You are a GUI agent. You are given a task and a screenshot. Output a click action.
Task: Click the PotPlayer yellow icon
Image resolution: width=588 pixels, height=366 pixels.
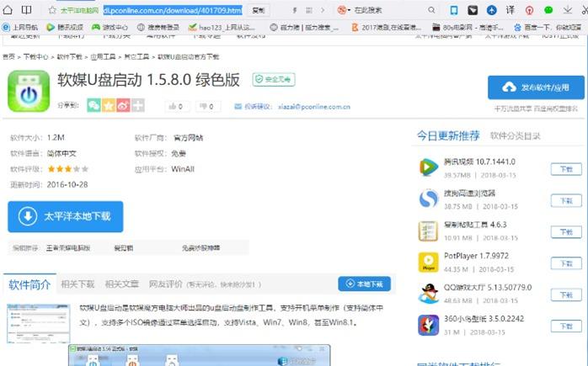[428, 263]
